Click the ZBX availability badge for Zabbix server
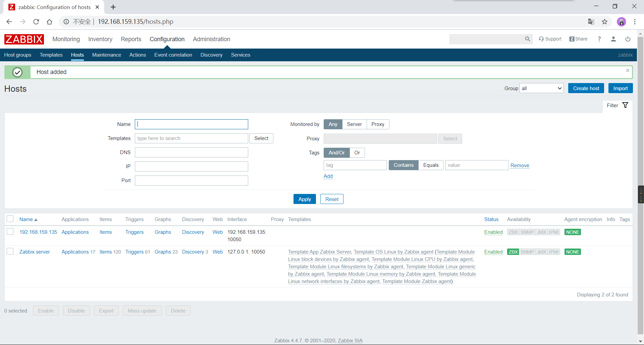 [513, 252]
